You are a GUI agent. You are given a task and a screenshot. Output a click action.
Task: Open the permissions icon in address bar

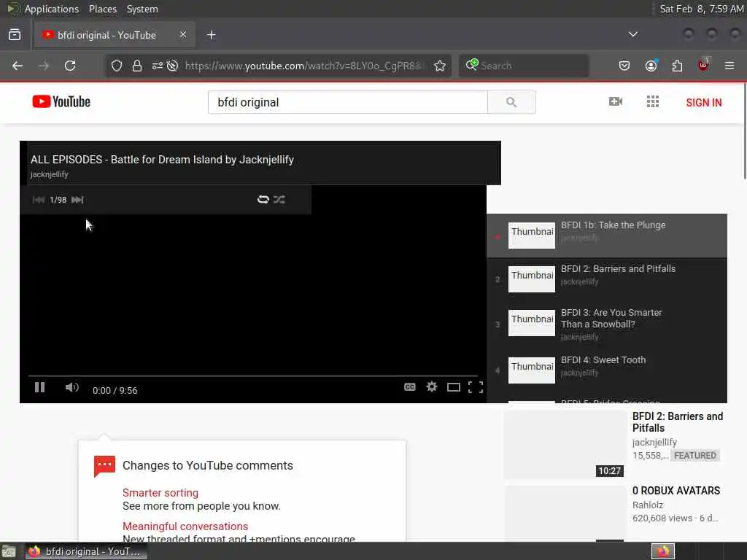[158, 66]
